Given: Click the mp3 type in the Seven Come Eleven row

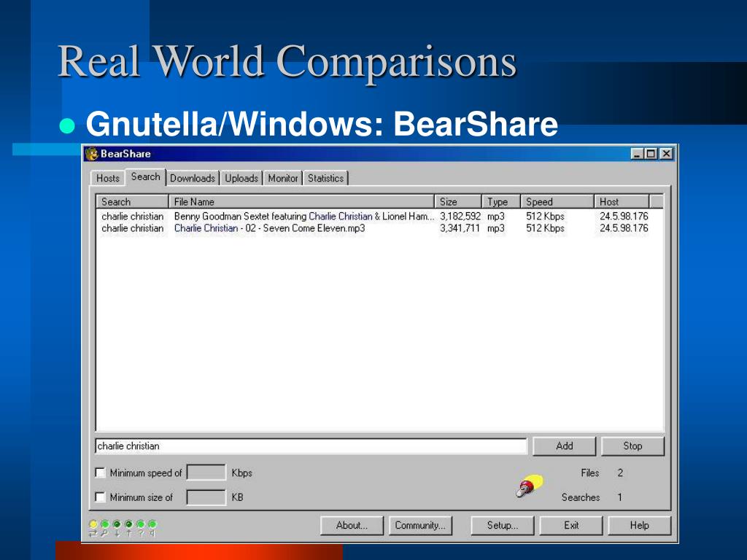Looking at the screenshot, I should (x=496, y=228).
